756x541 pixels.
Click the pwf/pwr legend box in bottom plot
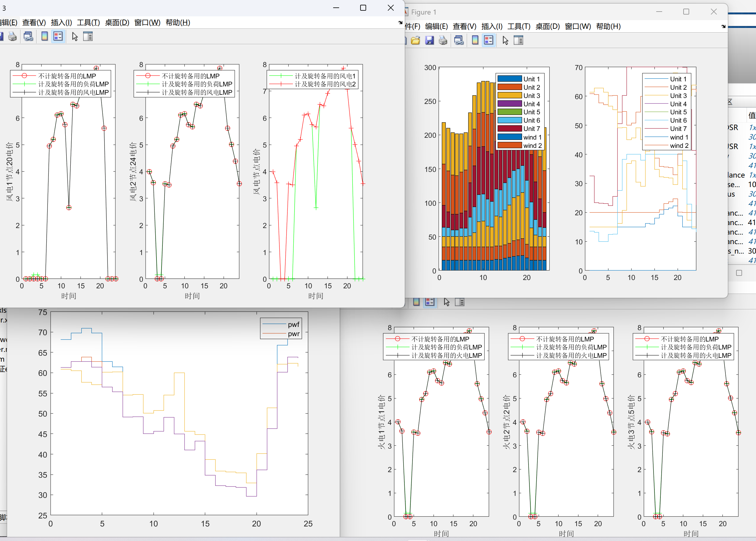click(281, 329)
